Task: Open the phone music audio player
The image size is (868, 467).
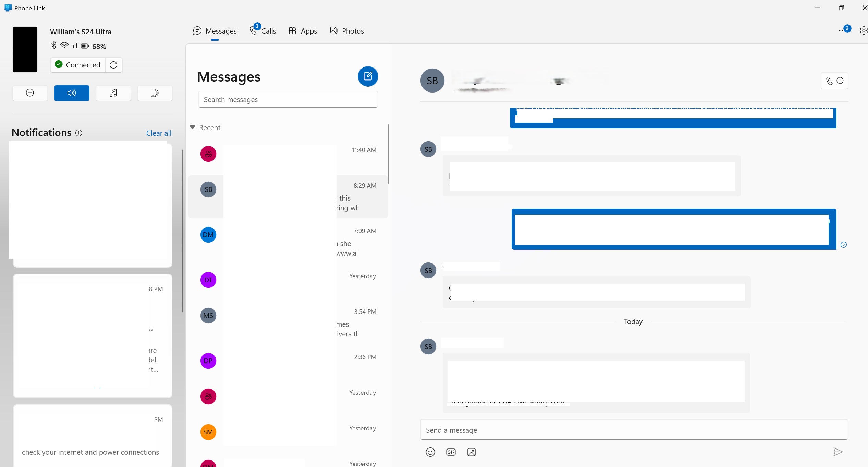Action: (x=113, y=93)
